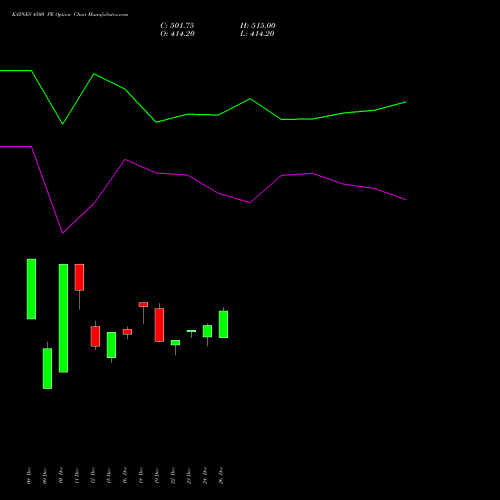Screen dimensions: 500x500
Task: Click the tall green candlestick above 10 Dec
Action: point(63,318)
